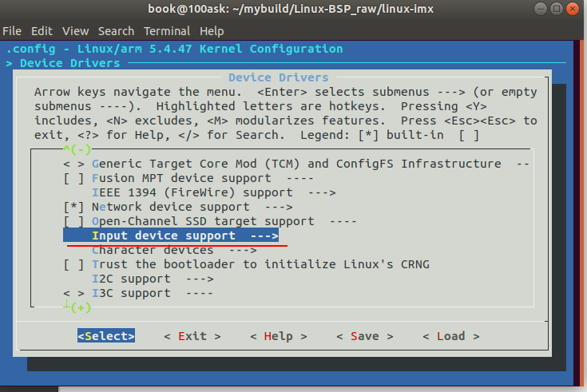
Task: Expand IEEE 1394 (FireWire) support submenu
Action: click(x=214, y=193)
